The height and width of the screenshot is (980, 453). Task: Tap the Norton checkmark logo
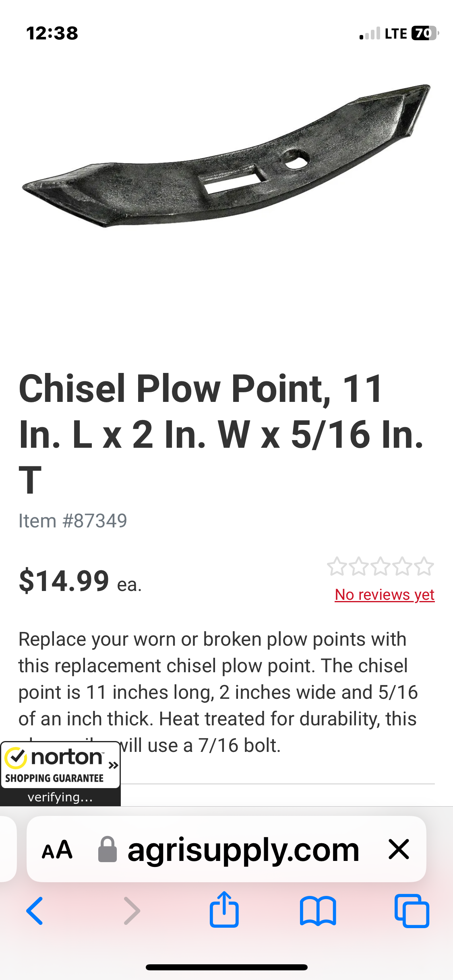[x=16, y=758]
